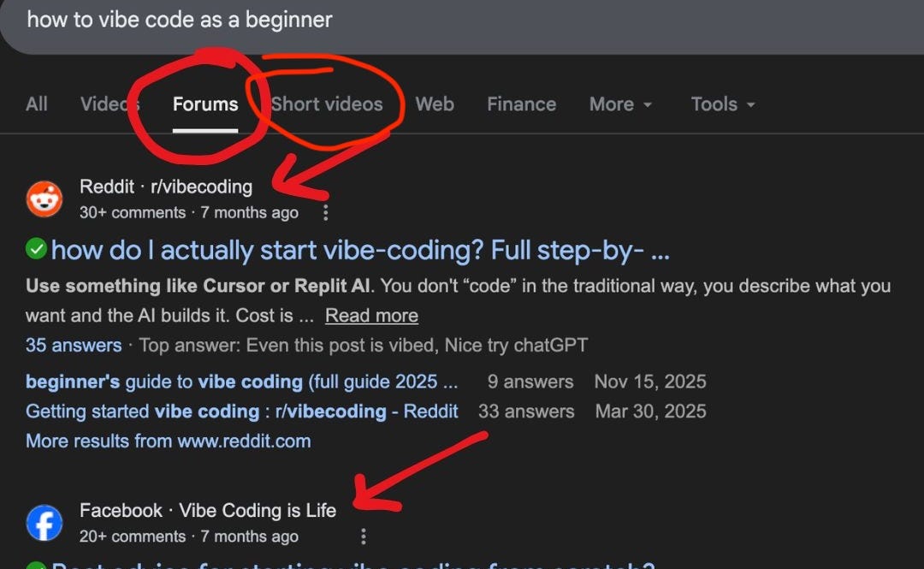Screen dimensions: 924x569
Task: Click the Read more link
Action: click(x=371, y=316)
